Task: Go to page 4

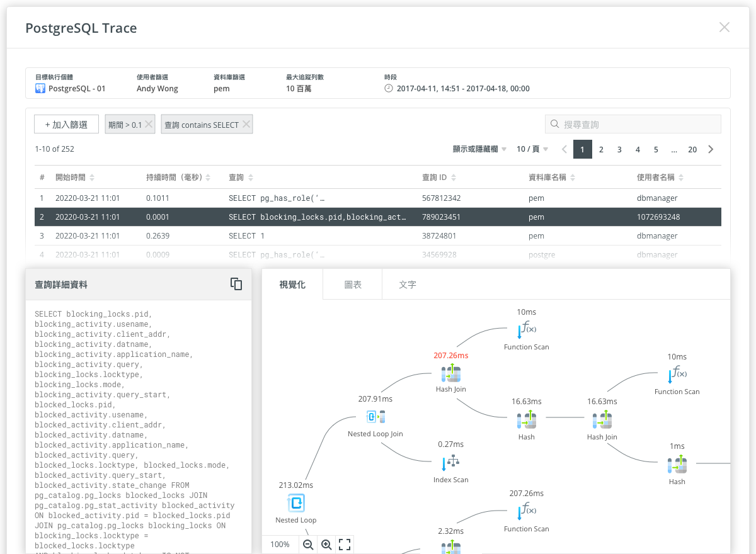Action: (x=638, y=149)
